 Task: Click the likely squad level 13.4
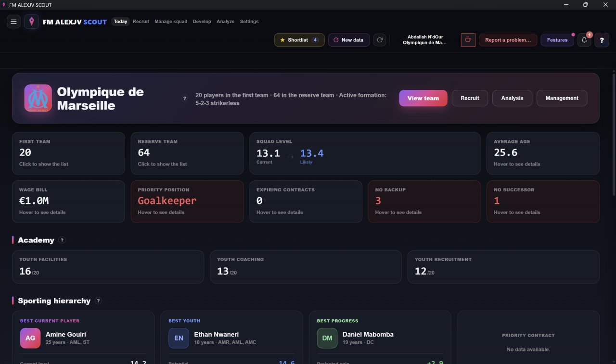pos(312,153)
